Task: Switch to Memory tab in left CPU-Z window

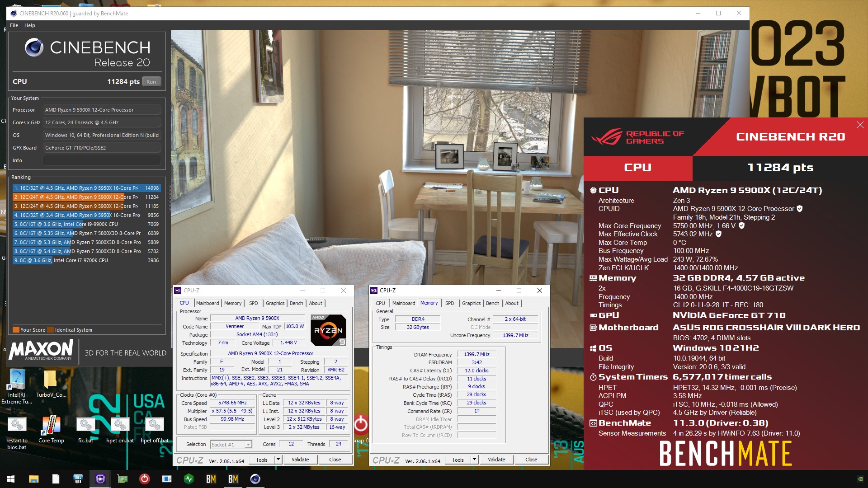Action: 233,303
